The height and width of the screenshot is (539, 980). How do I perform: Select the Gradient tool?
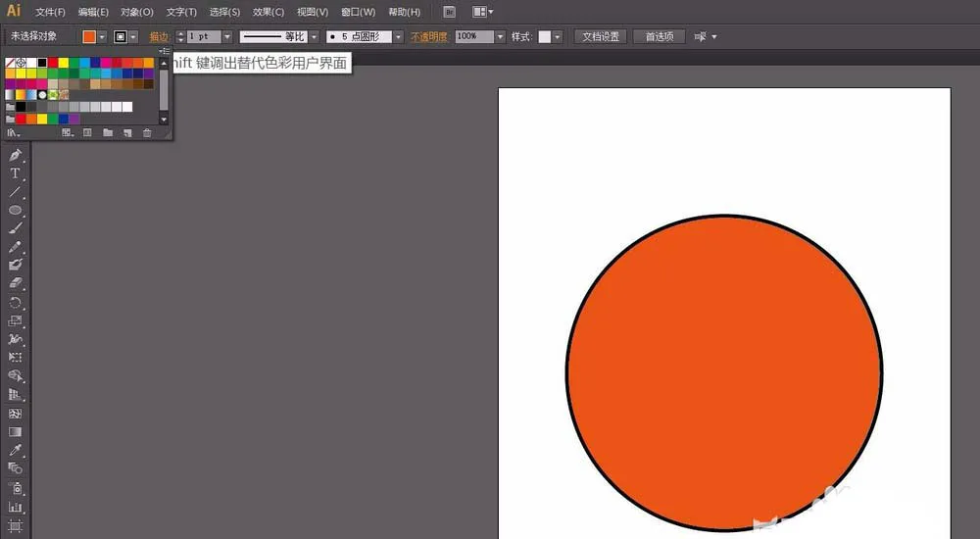coord(15,431)
